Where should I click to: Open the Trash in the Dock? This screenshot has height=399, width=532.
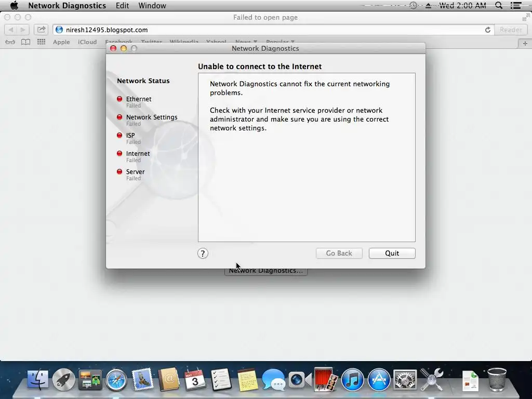tap(497, 380)
